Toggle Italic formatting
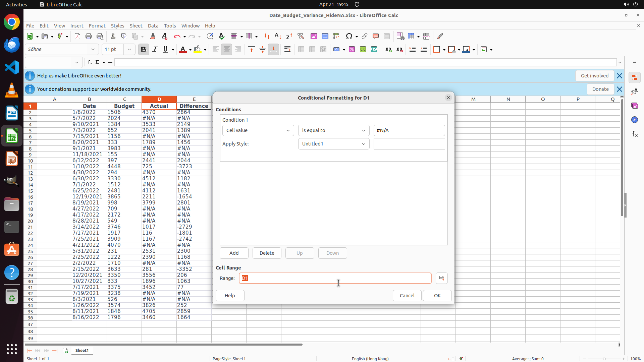The height and width of the screenshot is (362, 644). (155, 50)
